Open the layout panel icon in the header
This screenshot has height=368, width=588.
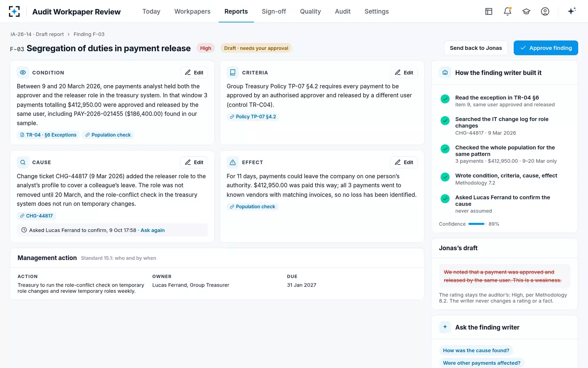[x=489, y=11]
